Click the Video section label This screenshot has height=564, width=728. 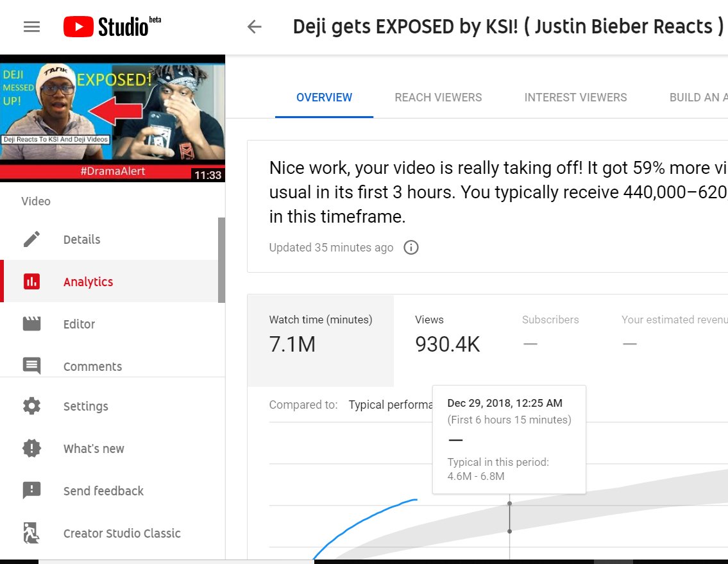click(36, 201)
